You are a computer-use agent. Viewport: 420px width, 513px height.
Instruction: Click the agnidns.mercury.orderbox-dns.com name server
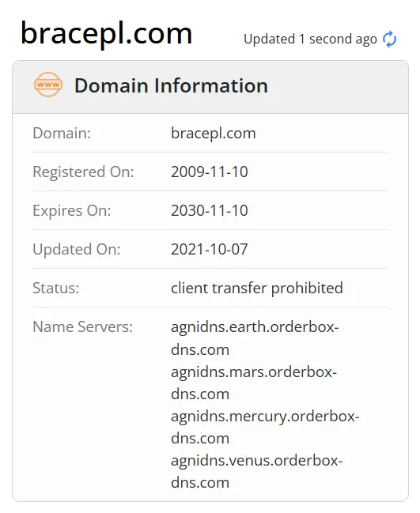coord(265,427)
